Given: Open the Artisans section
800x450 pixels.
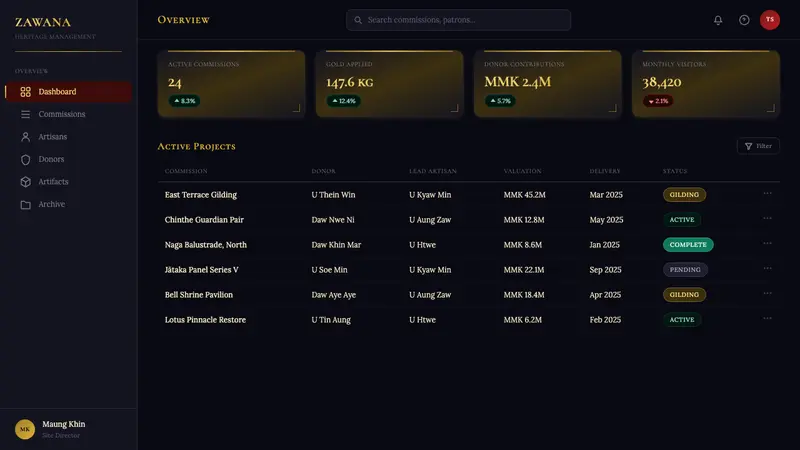Looking at the screenshot, I should coord(68,137).
